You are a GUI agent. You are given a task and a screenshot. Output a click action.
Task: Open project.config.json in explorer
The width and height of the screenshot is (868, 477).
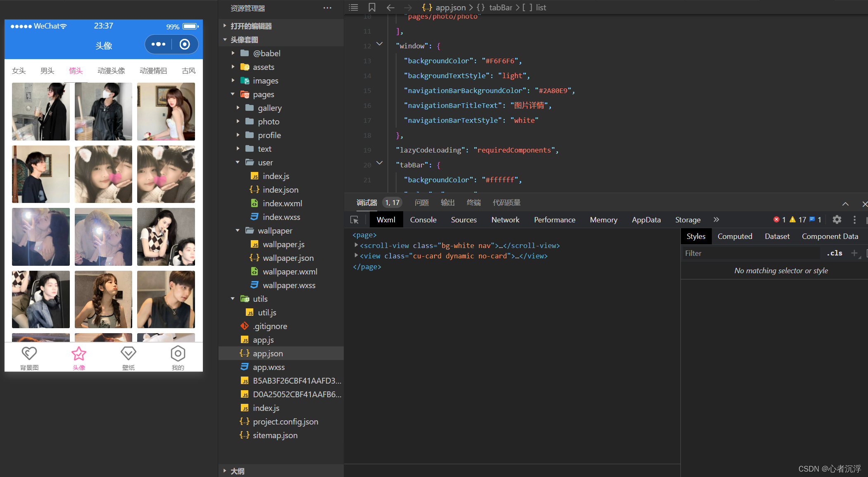click(285, 422)
